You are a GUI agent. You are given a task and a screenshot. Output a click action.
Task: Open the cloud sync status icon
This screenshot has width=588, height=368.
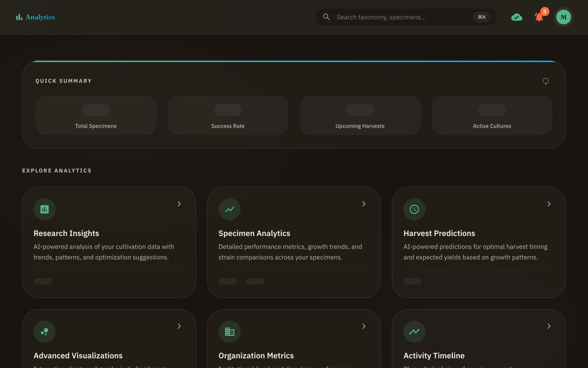pos(517,17)
